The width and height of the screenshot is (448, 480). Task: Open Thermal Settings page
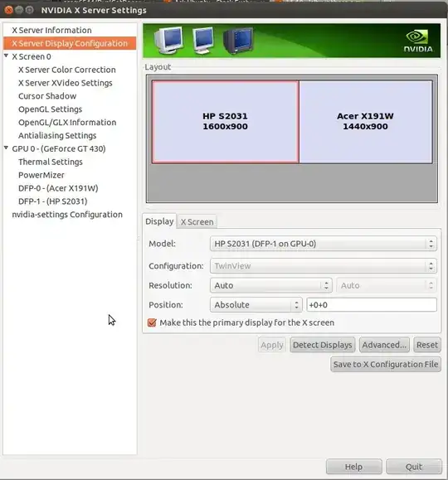tap(51, 162)
